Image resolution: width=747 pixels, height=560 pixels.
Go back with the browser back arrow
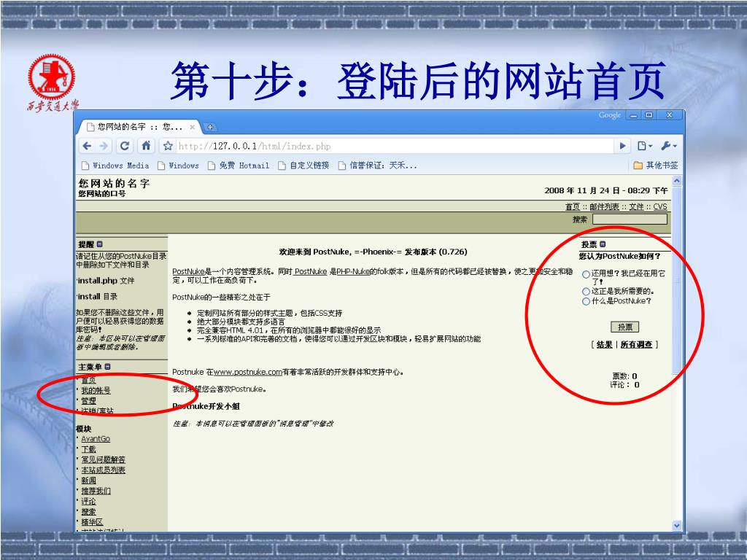point(87,146)
